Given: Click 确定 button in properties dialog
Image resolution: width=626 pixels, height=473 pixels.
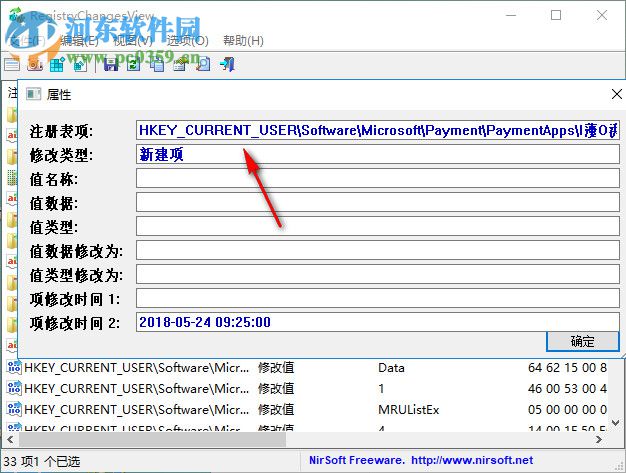Looking at the screenshot, I should [582, 341].
